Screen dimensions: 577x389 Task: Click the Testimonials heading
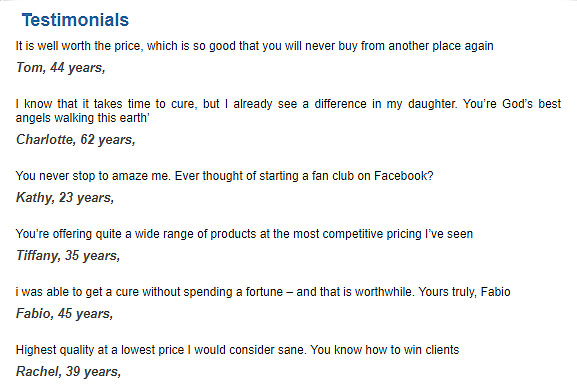pyautogui.click(x=75, y=20)
